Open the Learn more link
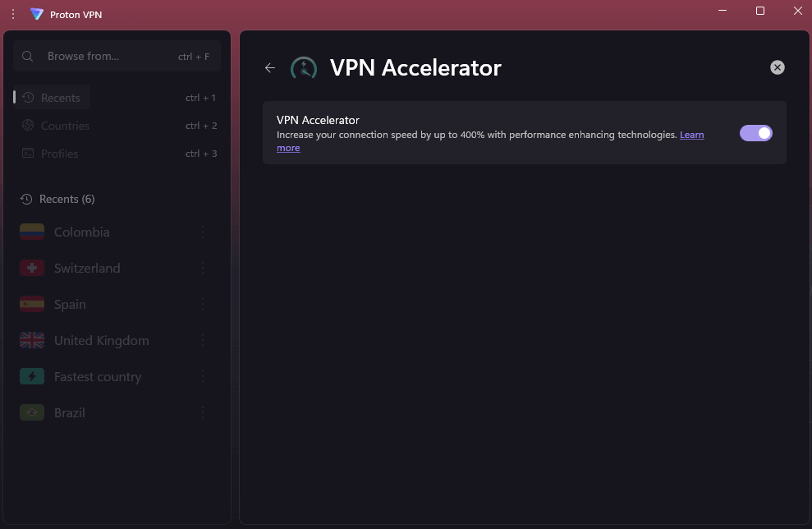The image size is (812, 529). point(691,135)
